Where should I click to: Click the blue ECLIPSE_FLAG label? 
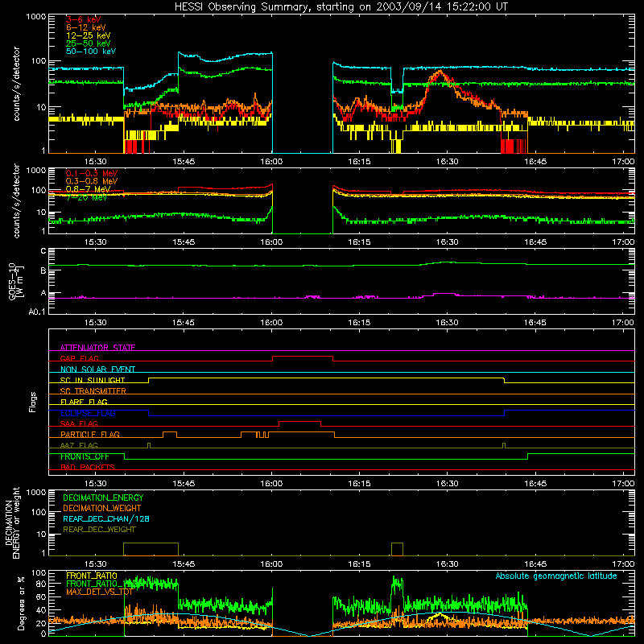coord(88,413)
